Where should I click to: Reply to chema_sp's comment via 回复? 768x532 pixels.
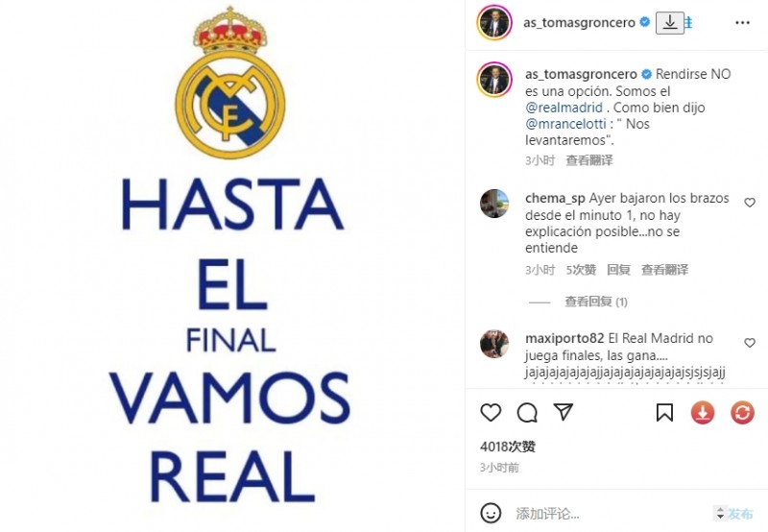(x=618, y=270)
